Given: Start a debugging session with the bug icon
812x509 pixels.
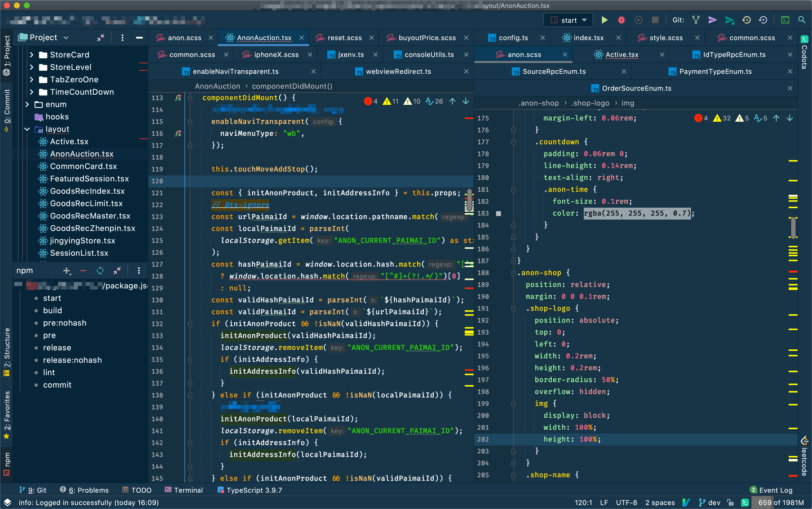Looking at the screenshot, I should click(x=621, y=20).
